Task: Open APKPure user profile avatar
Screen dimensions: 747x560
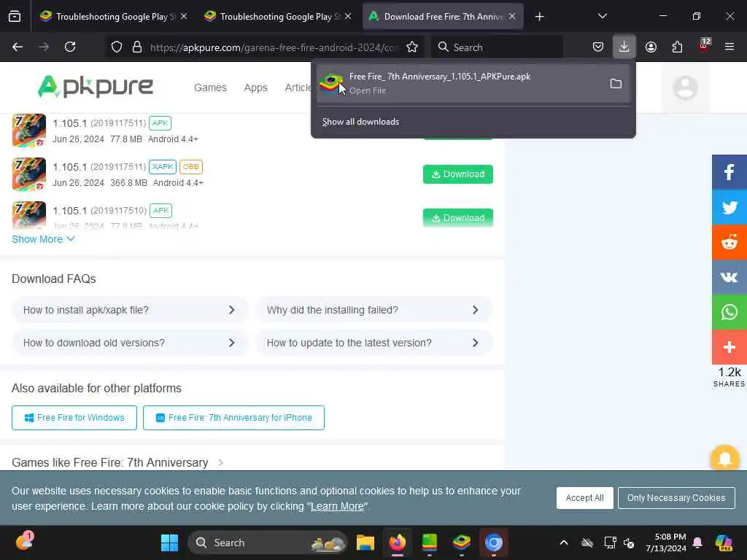Action: 686,87
